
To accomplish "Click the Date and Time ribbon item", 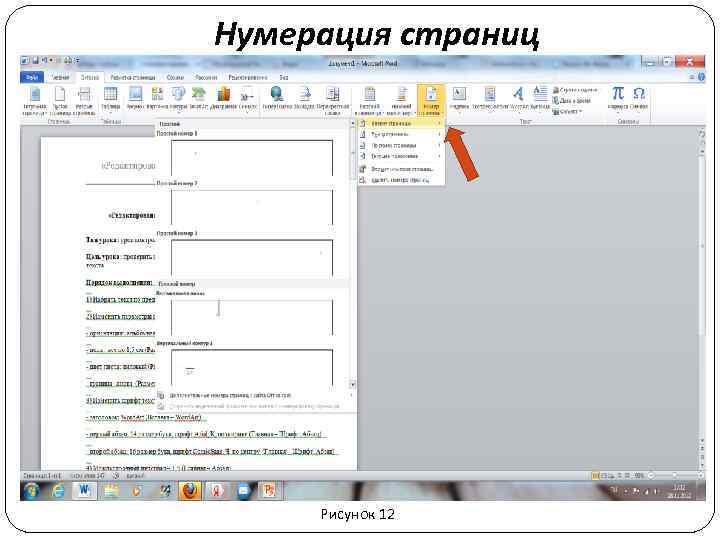I will click(x=572, y=101).
